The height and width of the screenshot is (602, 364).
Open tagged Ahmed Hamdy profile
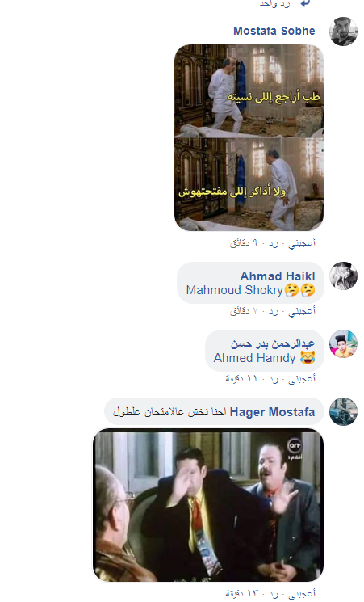[x=255, y=358]
